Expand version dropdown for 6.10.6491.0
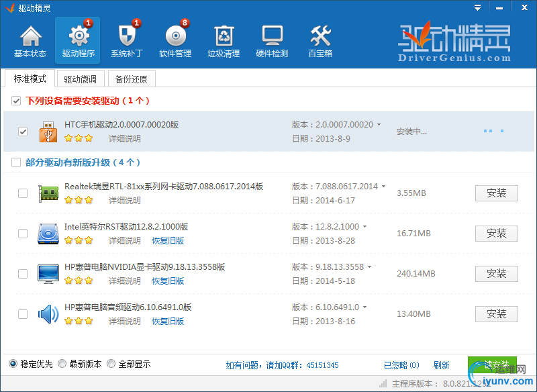The width and height of the screenshot is (537, 392). [364, 307]
